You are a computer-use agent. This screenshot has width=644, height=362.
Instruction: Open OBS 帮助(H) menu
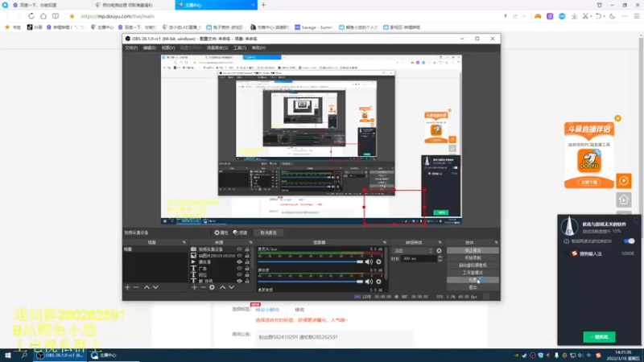[x=258, y=48]
